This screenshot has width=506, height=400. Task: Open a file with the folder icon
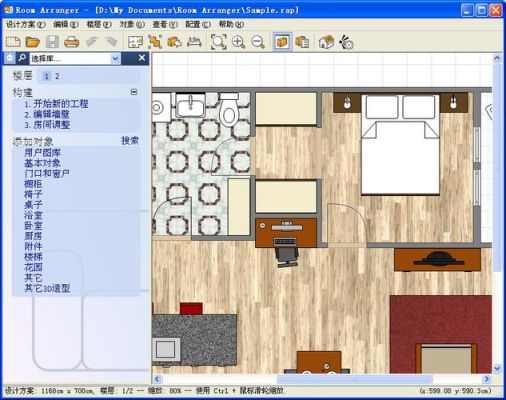[33, 42]
